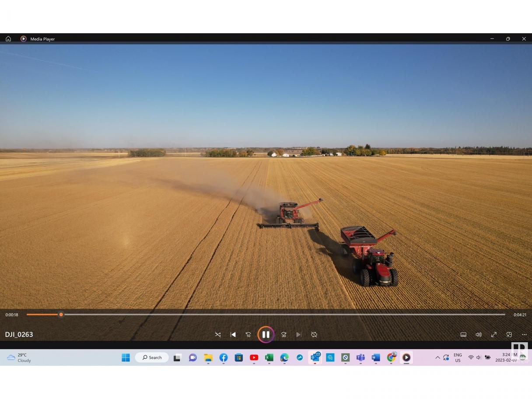Screen dimensions: 532x399
Task: Open File Explorer from taskbar
Action: [208, 358]
